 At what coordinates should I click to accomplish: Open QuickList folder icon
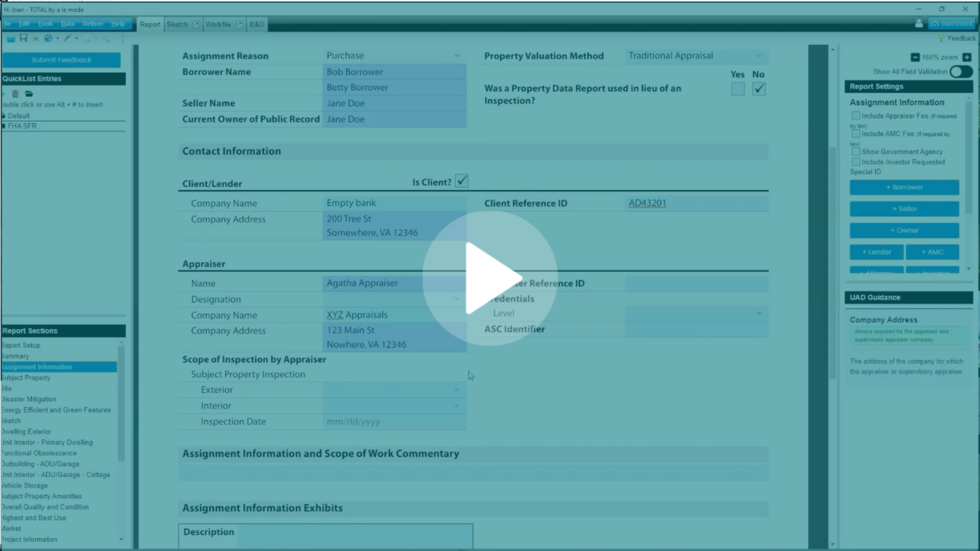click(29, 94)
